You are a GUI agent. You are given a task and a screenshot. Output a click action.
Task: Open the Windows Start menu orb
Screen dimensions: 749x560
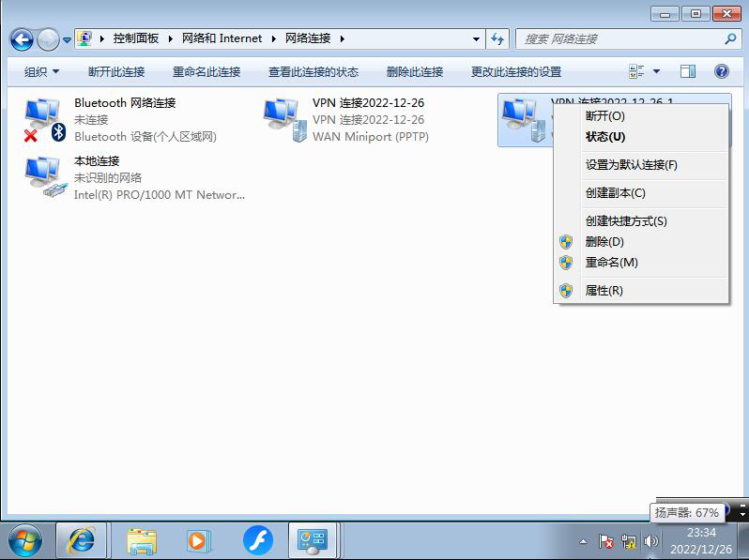pos(24,541)
